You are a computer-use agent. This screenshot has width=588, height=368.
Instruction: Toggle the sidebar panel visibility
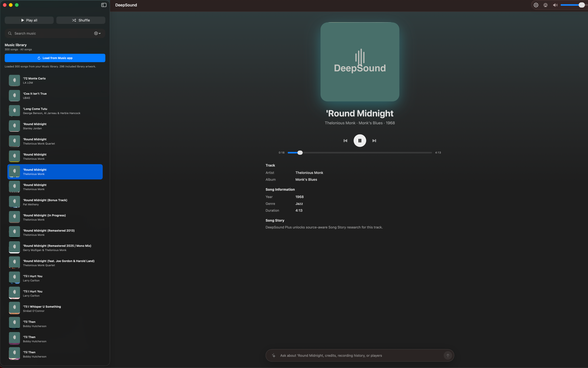104,5
